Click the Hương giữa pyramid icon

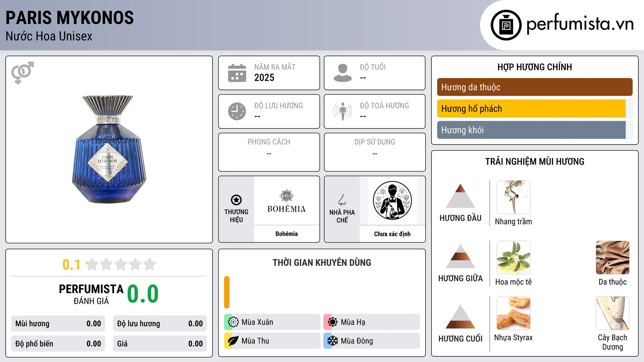pyautogui.click(x=460, y=256)
